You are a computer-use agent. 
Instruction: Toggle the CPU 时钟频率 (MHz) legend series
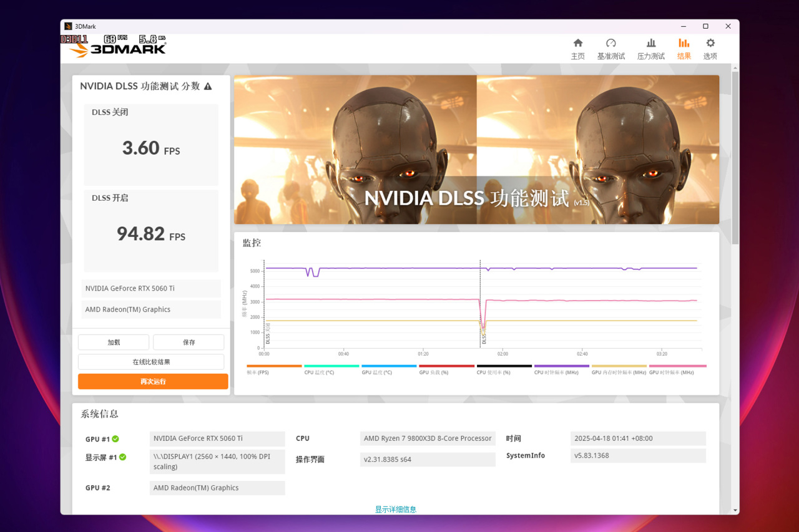(561, 370)
